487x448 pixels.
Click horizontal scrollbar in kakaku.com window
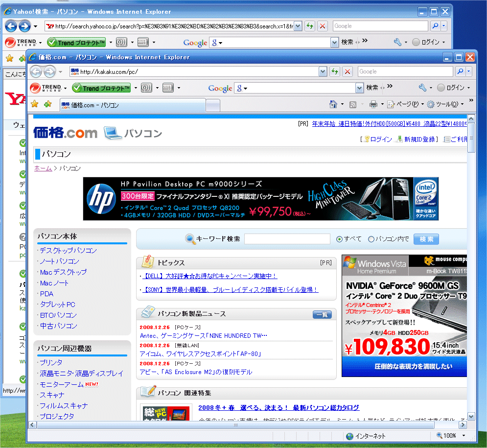coord(236,424)
